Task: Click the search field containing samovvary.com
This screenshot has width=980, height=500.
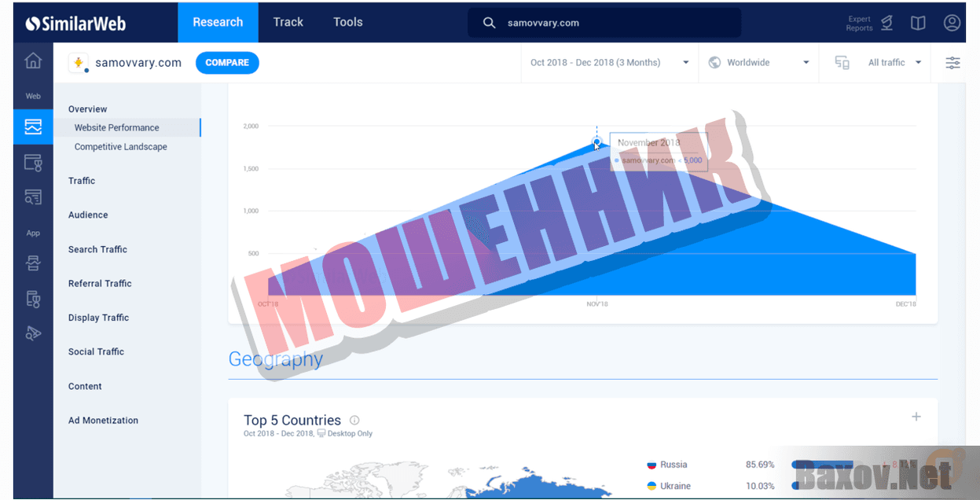Action: click(x=604, y=23)
